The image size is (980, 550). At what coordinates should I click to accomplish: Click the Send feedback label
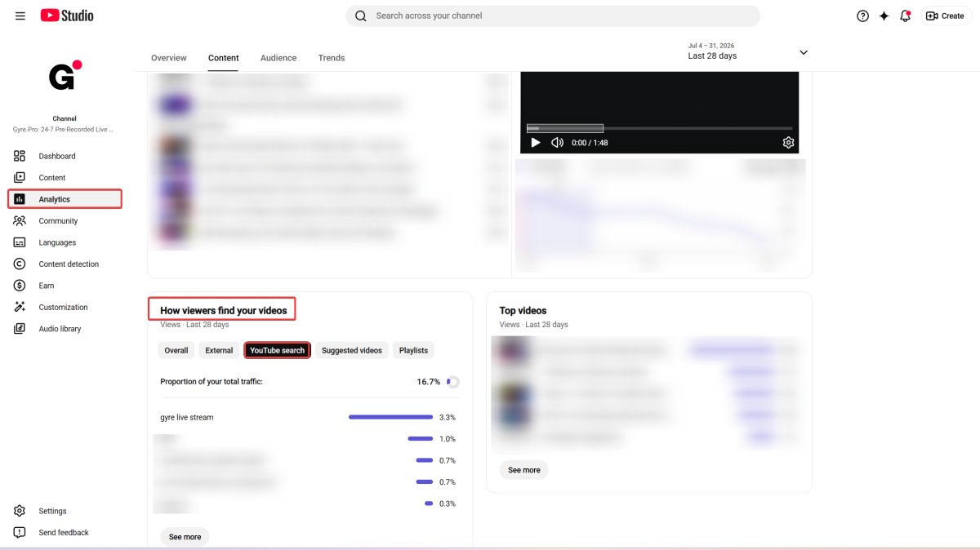coord(64,532)
